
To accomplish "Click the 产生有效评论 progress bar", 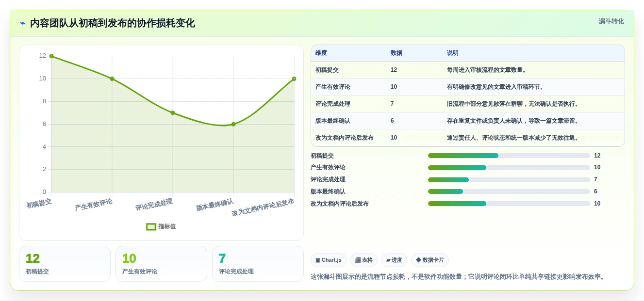I will pos(509,168).
